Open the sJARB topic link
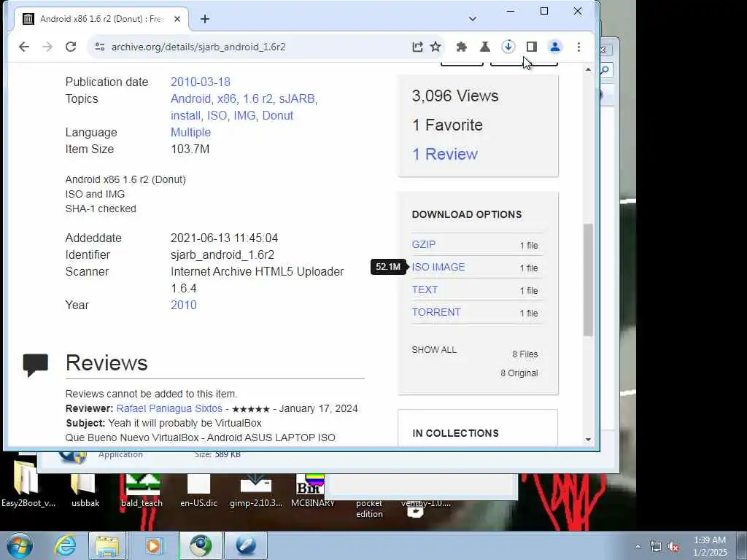747x560 pixels. tap(298, 98)
